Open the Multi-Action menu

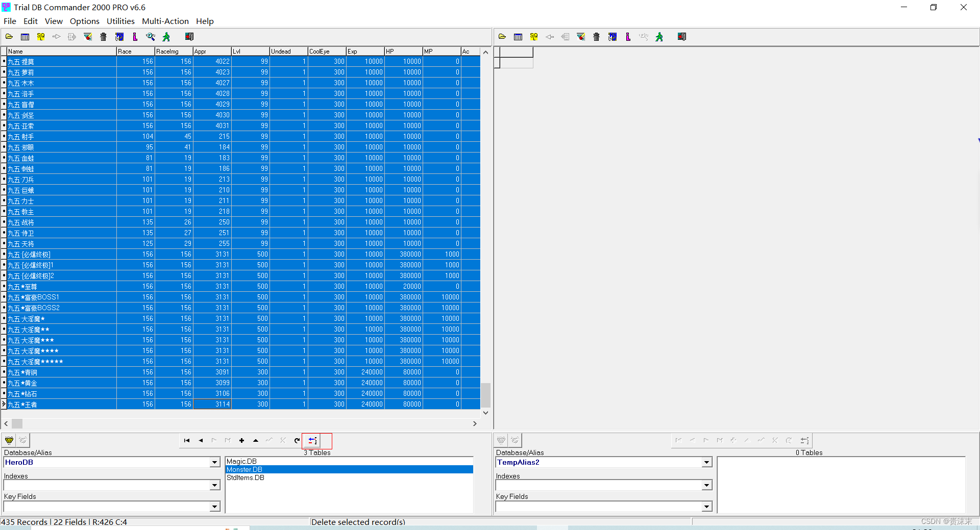[165, 21]
